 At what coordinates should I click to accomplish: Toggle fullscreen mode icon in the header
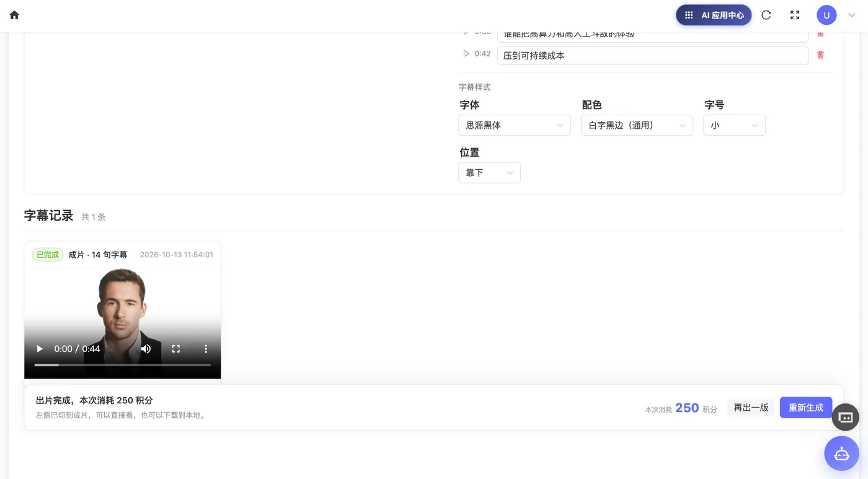[795, 15]
